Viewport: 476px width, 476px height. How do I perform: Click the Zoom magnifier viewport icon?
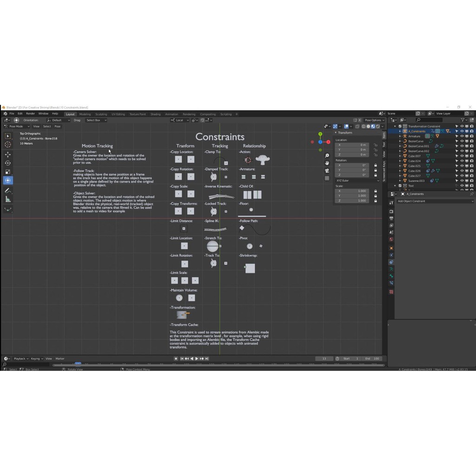(x=327, y=156)
